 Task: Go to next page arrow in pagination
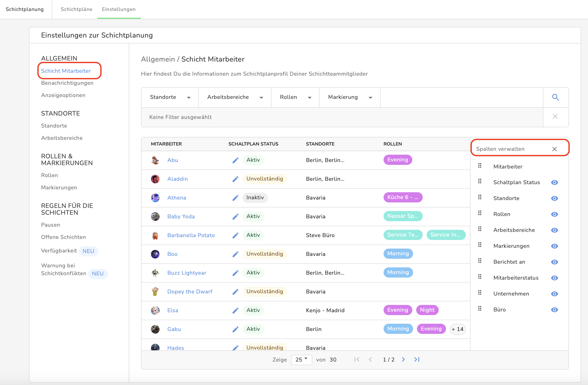click(403, 359)
